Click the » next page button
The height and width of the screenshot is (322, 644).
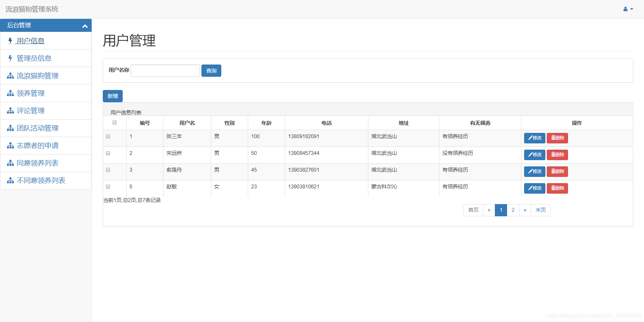pos(525,210)
